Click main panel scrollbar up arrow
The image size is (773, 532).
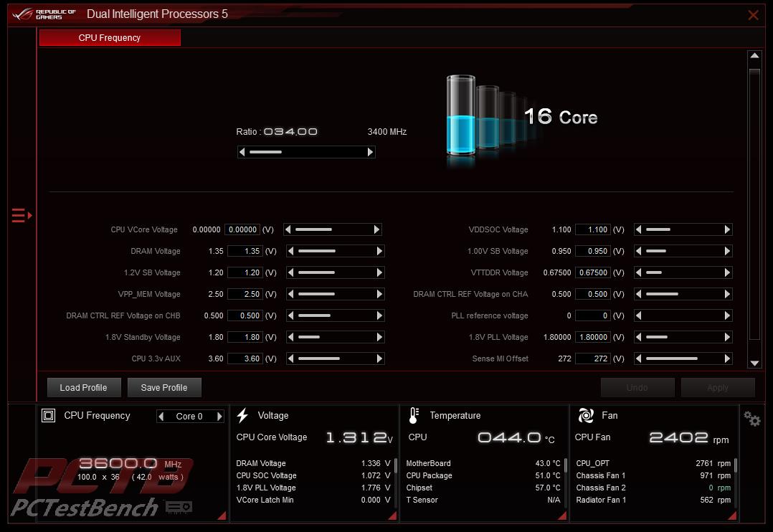click(x=754, y=55)
